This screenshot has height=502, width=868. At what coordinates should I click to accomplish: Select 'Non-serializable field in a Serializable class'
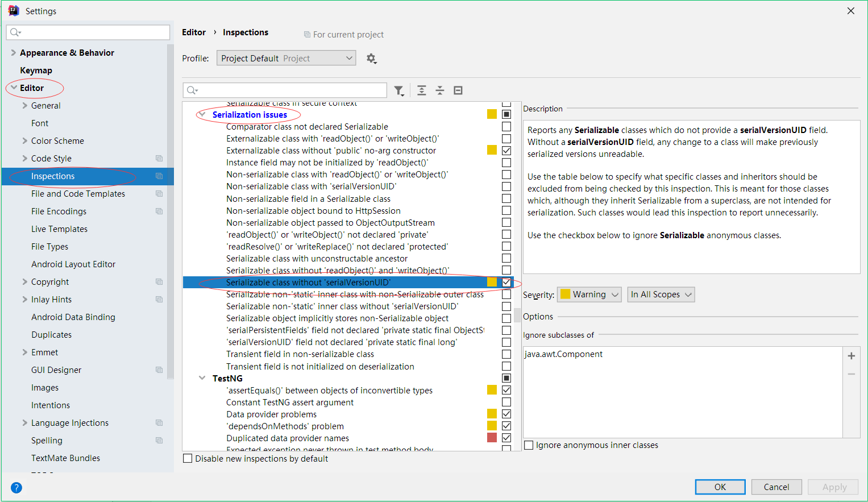tap(308, 198)
